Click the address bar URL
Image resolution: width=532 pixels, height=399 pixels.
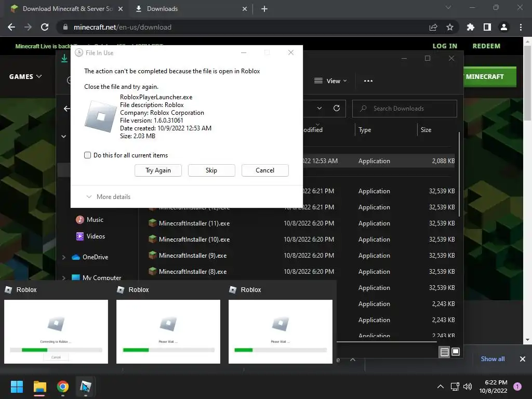tap(123, 27)
